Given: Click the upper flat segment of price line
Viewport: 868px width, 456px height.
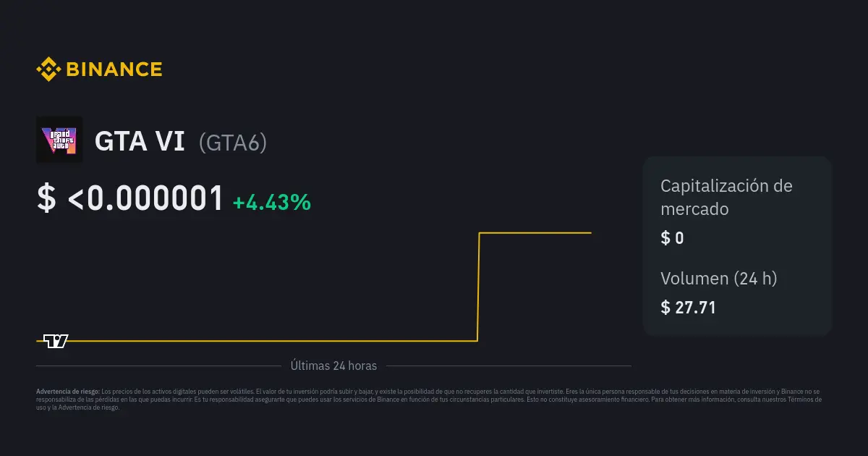Looking at the screenshot, I should point(535,233).
